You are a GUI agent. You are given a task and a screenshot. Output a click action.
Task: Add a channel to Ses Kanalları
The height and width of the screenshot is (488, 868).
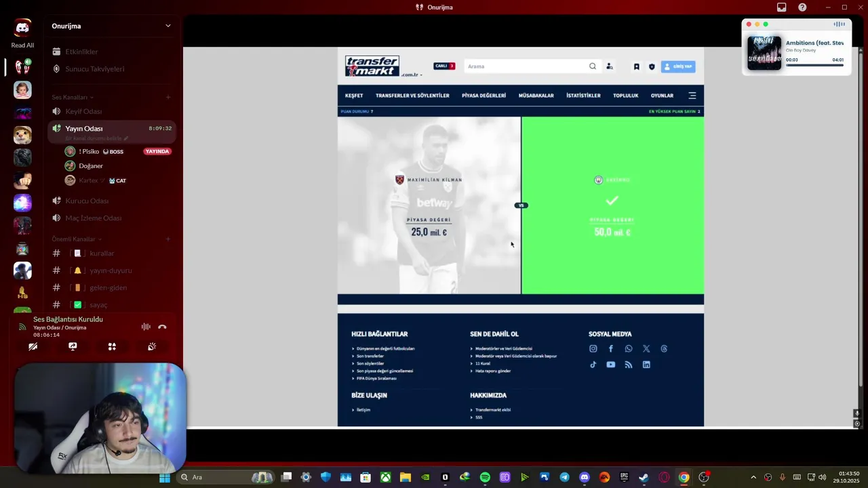click(x=168, y=97)
